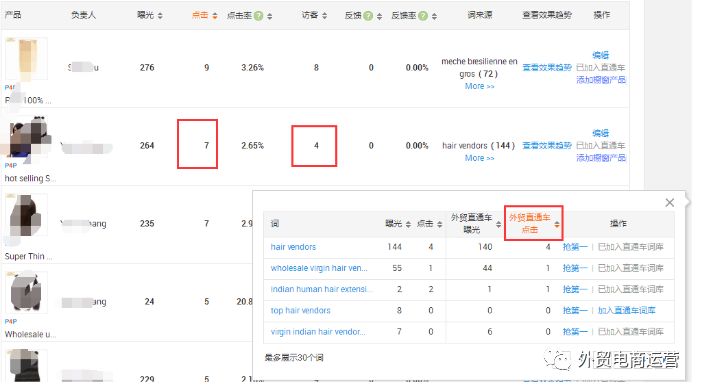Select 最多展示30个词 note in popup
The height and width of the screenshot is (391, 702).
point(294,357)
